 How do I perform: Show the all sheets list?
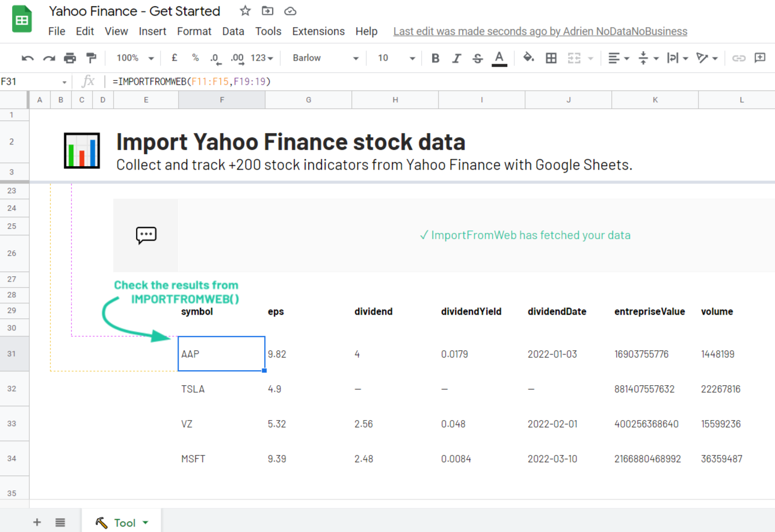[x=60, y=522]
